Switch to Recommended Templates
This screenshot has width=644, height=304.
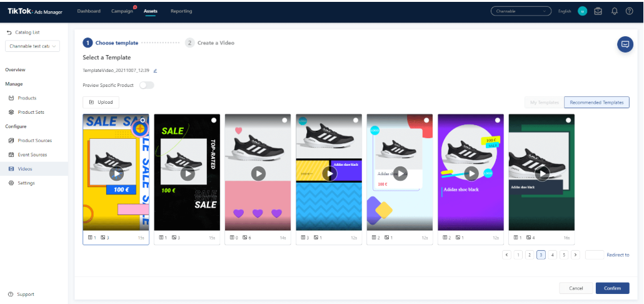pyautogui.click(x=596, y=103)
